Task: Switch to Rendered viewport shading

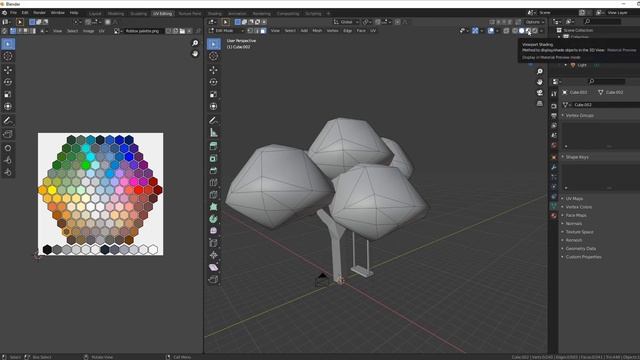Action: point(535,31)
